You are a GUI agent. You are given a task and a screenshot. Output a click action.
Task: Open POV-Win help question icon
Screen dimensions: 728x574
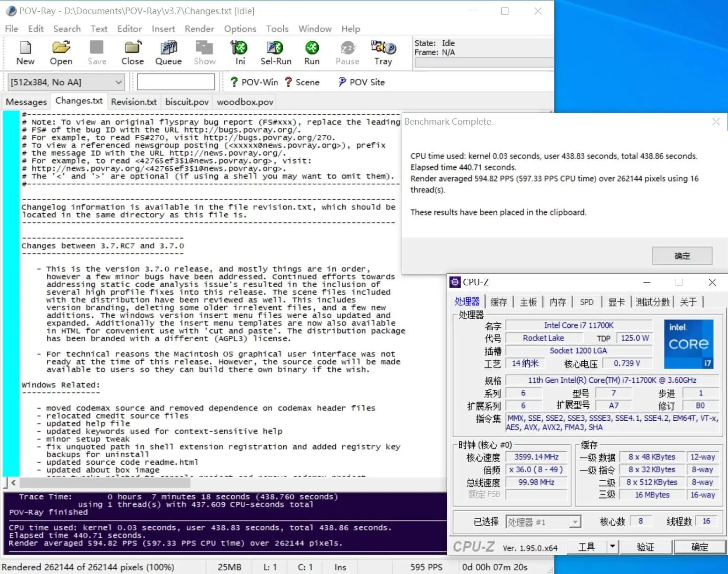(x=235, y=82)
